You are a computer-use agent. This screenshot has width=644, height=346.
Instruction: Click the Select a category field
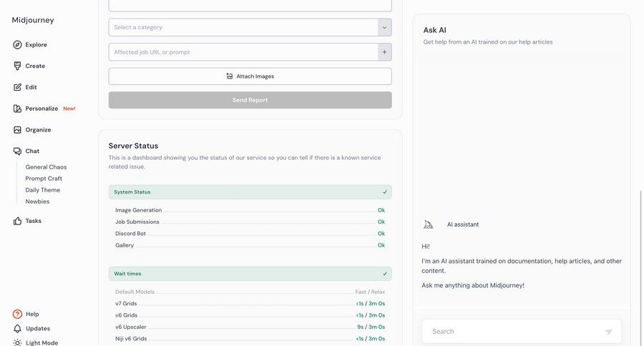(x=243, y=27)
